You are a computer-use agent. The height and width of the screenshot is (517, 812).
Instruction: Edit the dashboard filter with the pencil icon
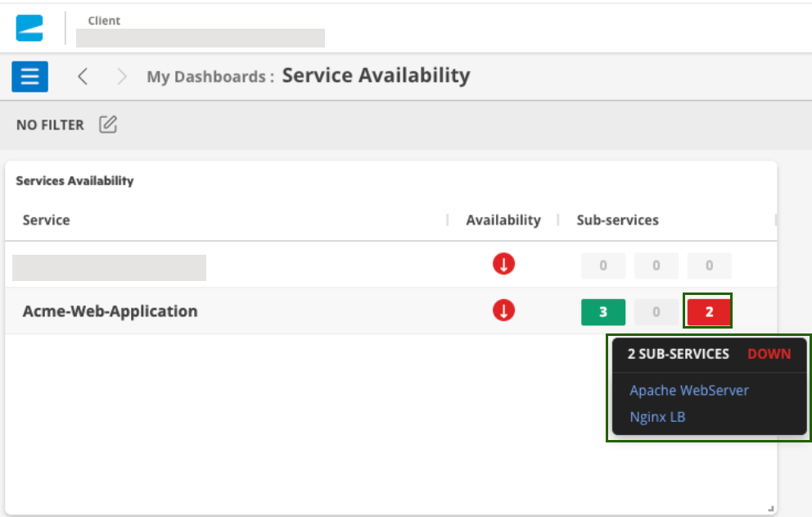click(108, 125)
